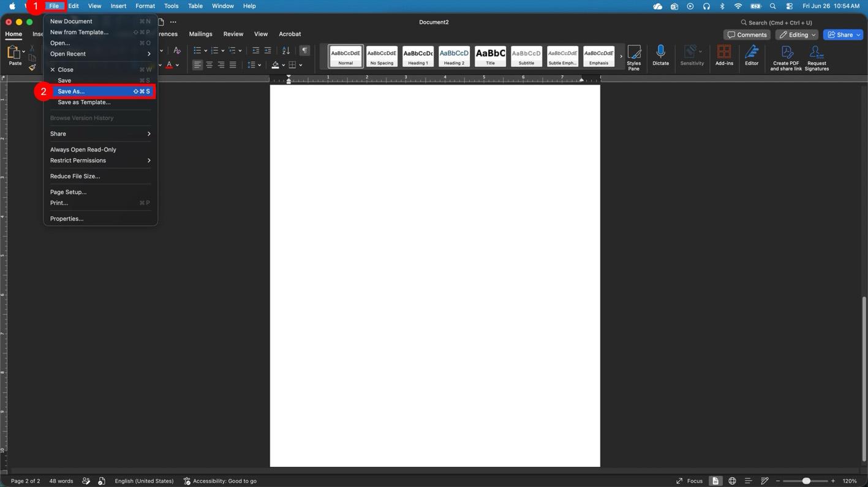Expand the styles gallery arrow
Screen dimensions: 868x487
click(621, 56)
